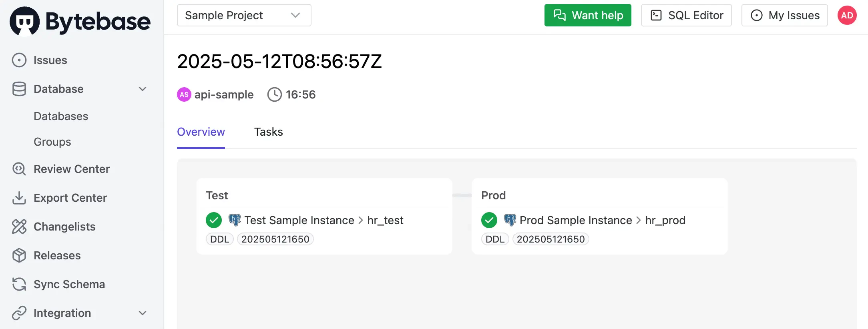This screenshot has width=868, height=329.
Task: Click the Test Sample Instance name
Action: (x=299, y=220)
